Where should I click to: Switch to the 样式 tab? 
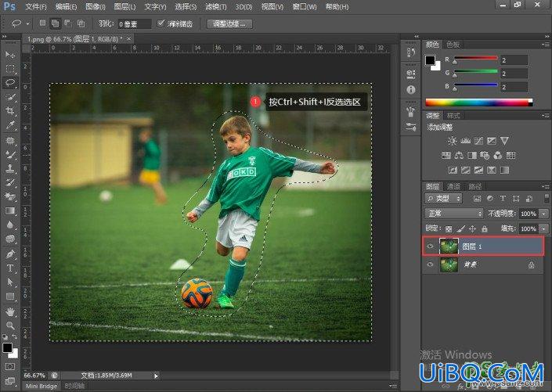pyautogui.click(x=453, y=116)
